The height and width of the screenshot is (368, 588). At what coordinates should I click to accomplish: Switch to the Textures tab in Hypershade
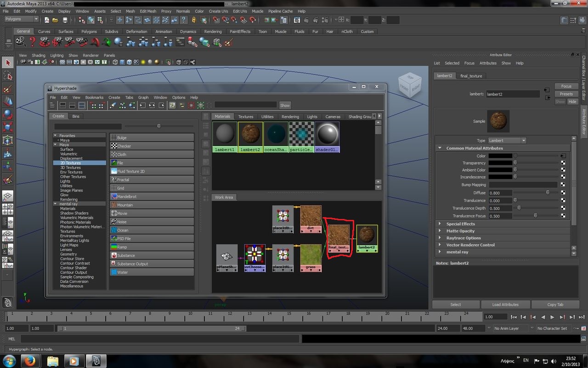tap(246, 117)
